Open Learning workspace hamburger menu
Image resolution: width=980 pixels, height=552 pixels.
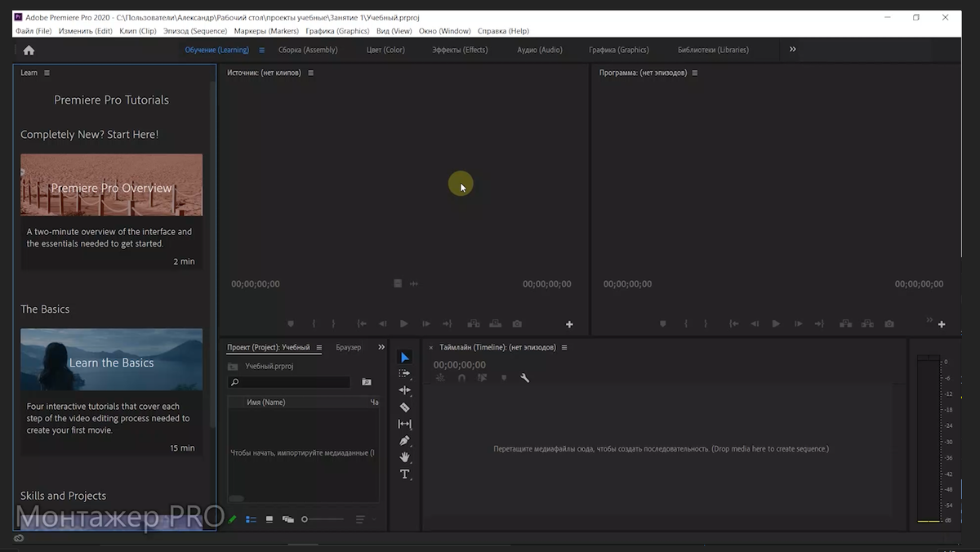pos(262,50)
